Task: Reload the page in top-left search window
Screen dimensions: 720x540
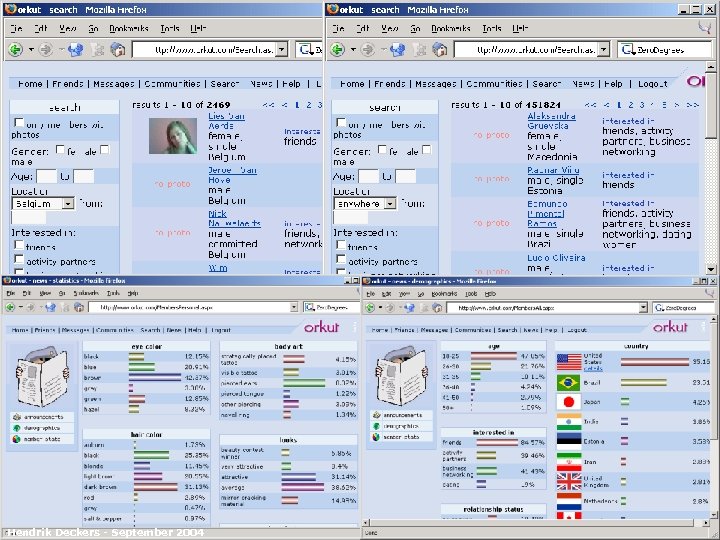Action: coord(75,49)
